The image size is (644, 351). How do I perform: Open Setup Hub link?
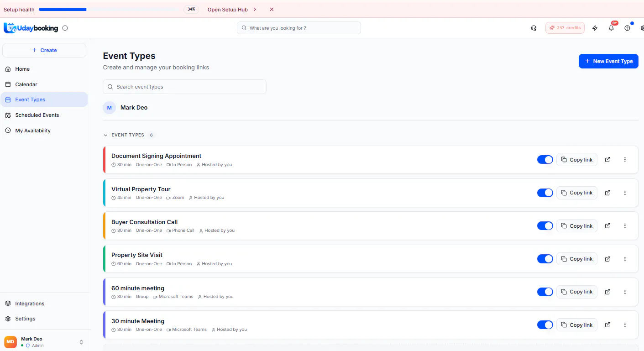point(232,10)
